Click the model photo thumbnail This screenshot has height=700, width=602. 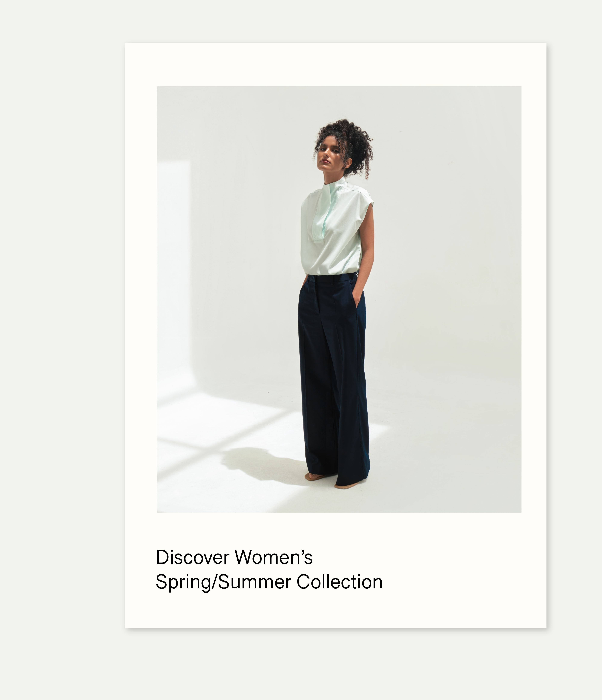pyautogui.click(x=339, y=299)
